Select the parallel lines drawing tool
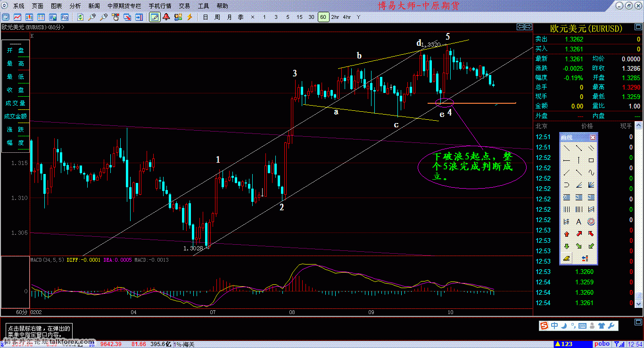The width and height of the screenshot is (644, 348). tap(591, 148)
